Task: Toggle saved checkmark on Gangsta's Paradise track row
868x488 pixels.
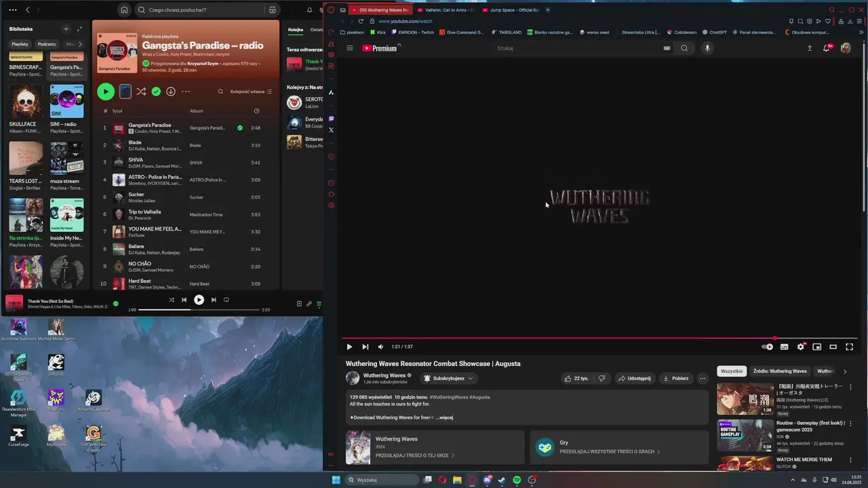Action: (x=240, y=127)
